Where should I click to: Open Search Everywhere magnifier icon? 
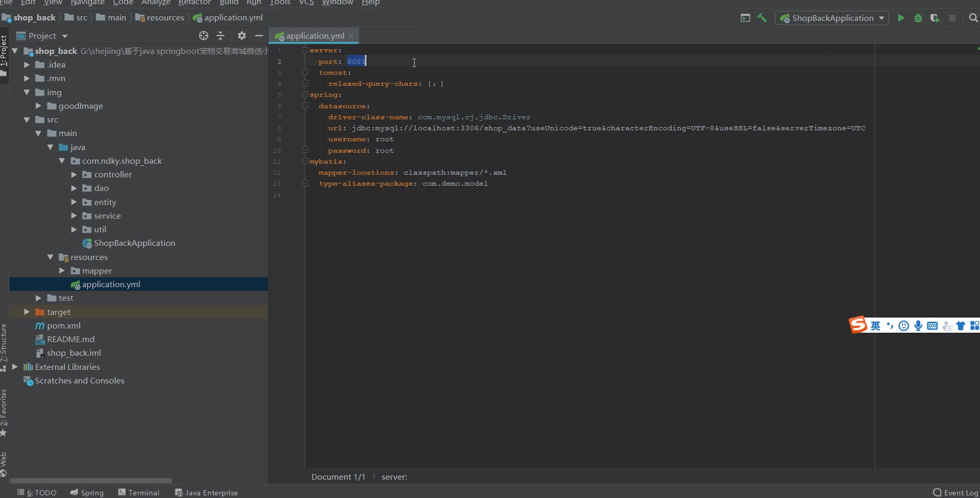click(973, 18)
